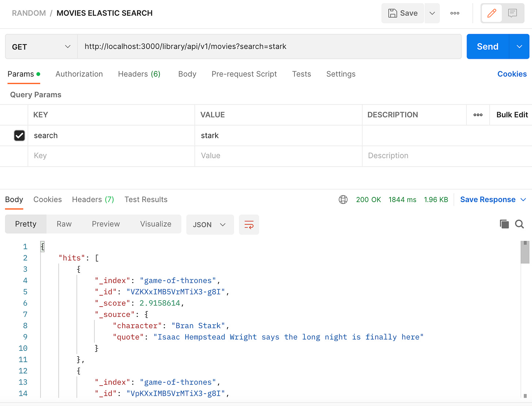Open the GET method dropdown
Screen dimensions: 532x406
click(x=41, y=47)
